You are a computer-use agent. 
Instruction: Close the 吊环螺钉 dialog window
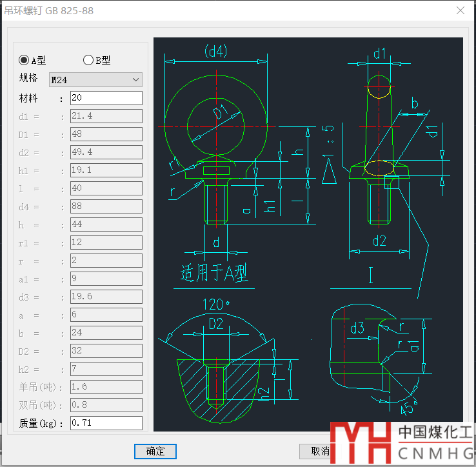pyautogui.click(x=461, y=10)
